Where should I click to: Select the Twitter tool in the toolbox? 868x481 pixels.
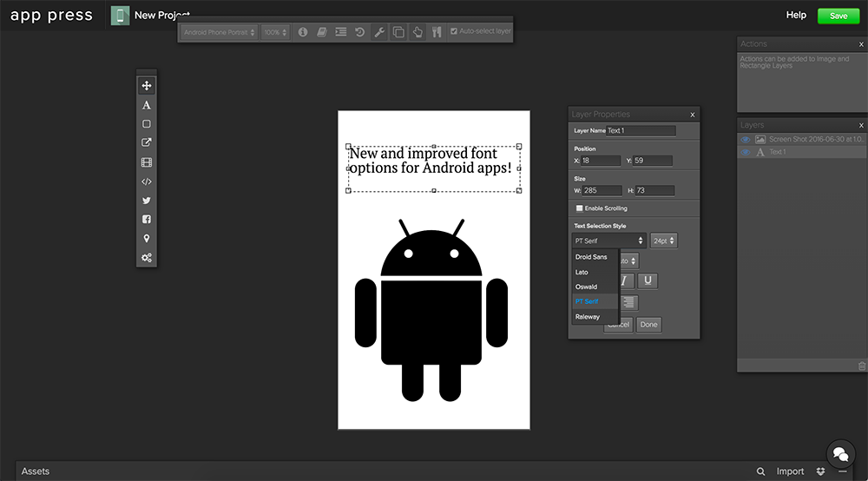tap(146, 201)
